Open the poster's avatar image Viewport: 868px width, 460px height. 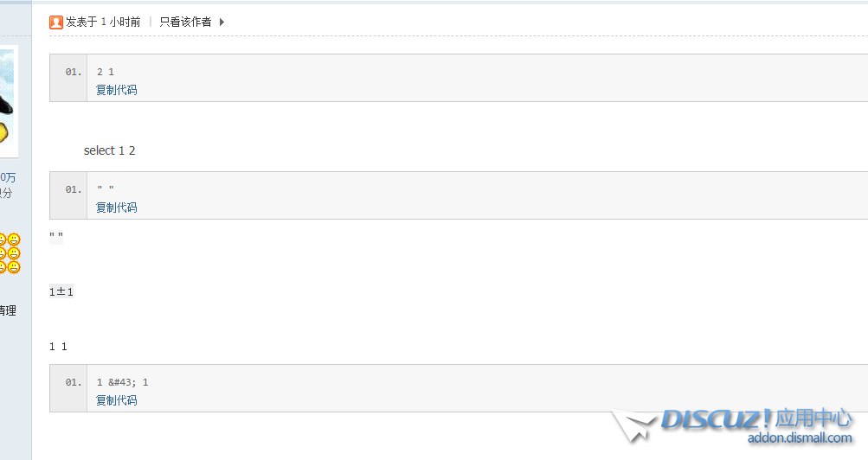(9, 102)
